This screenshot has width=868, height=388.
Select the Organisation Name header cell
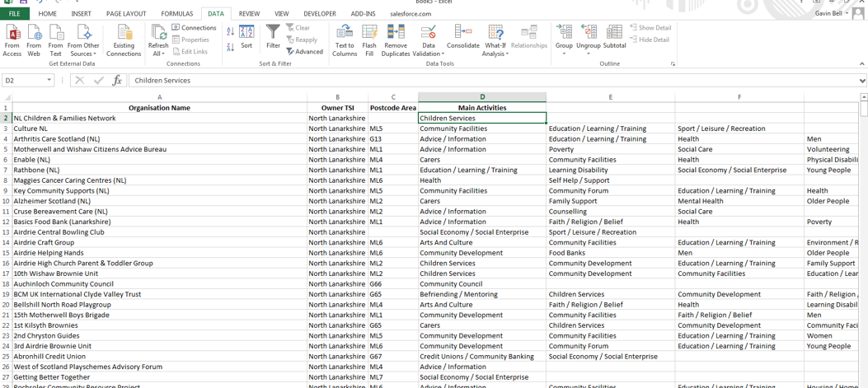pyautogui.click(x=159, y=108)
